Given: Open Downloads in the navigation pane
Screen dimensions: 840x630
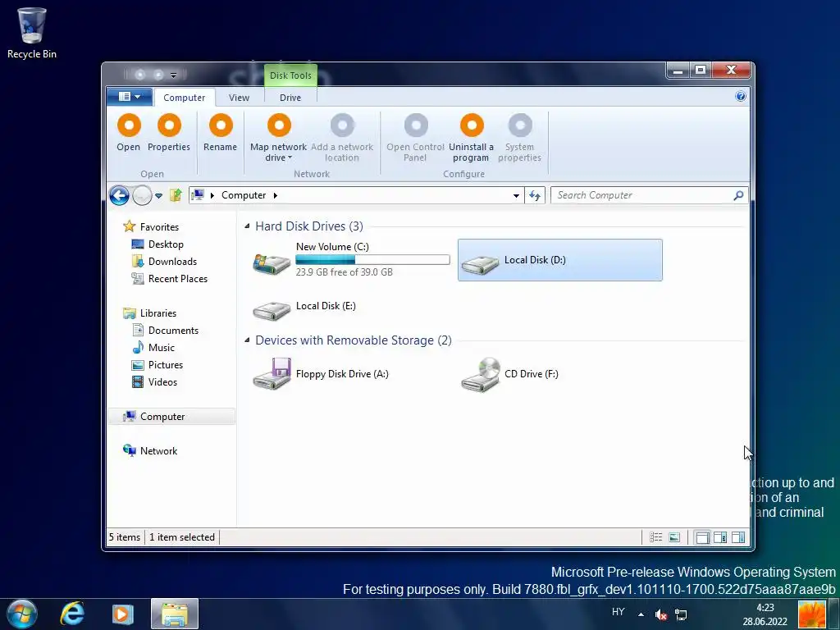Looking at the screenshot, I should (172, 262).
